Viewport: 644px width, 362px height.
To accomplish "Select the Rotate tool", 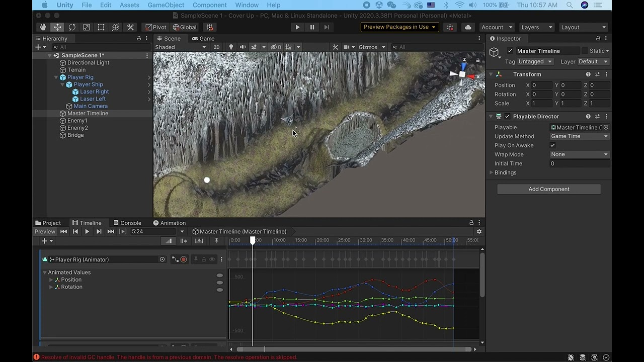I will tap(72, 27).
